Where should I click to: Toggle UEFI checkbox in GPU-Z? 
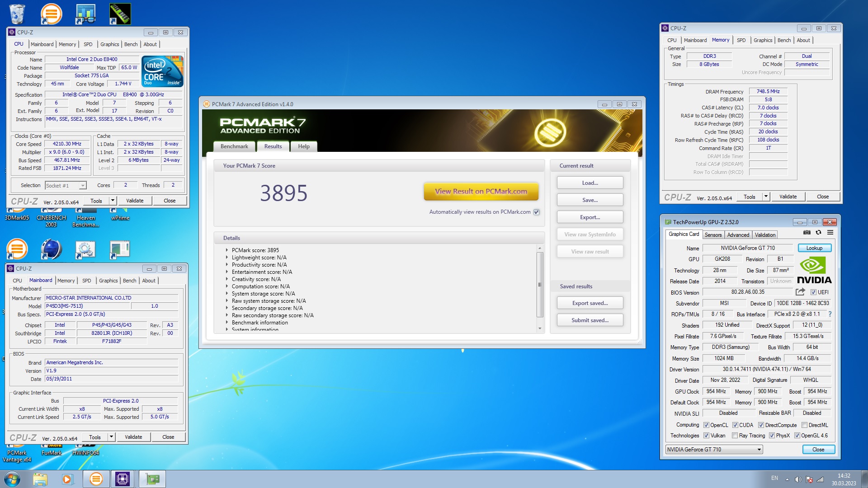pyautogui.click(x=813, y=292)
